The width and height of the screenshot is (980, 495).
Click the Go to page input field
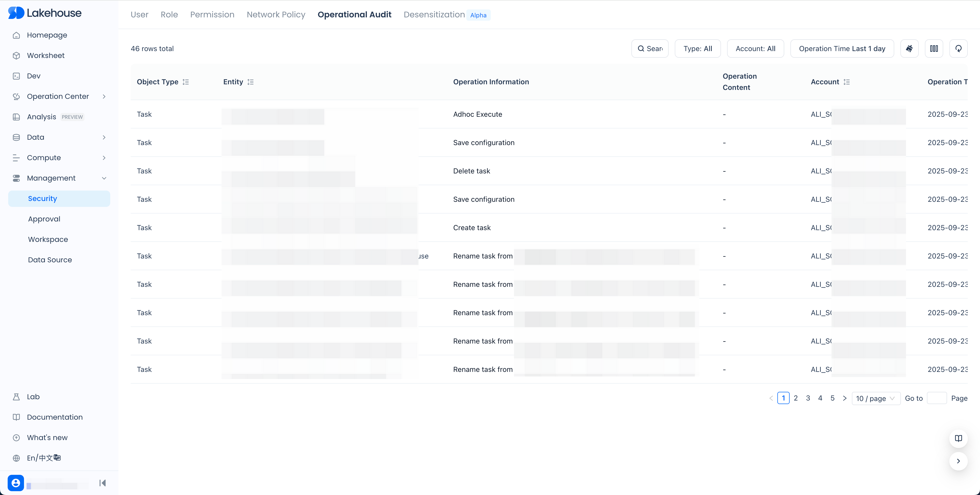pos(937,398)
